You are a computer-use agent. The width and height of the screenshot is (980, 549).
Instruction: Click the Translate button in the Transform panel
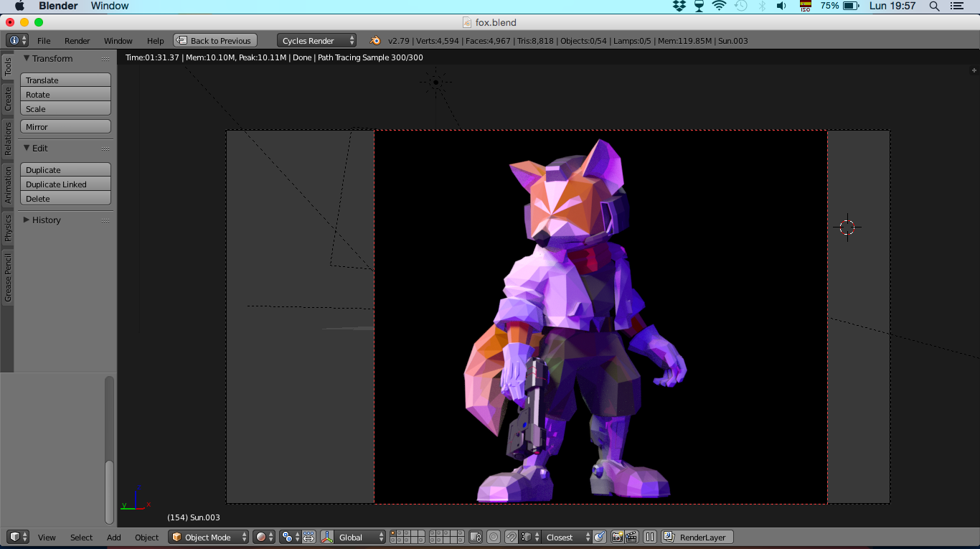tap(65, 80)
